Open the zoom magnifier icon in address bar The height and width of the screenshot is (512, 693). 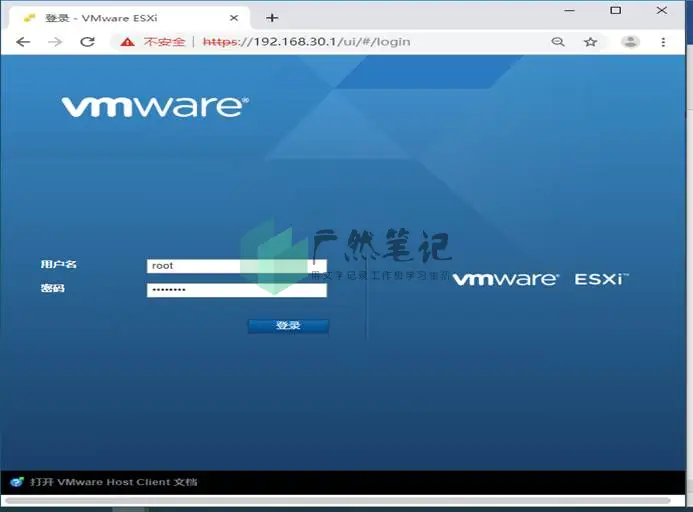(x=558, y=42)
